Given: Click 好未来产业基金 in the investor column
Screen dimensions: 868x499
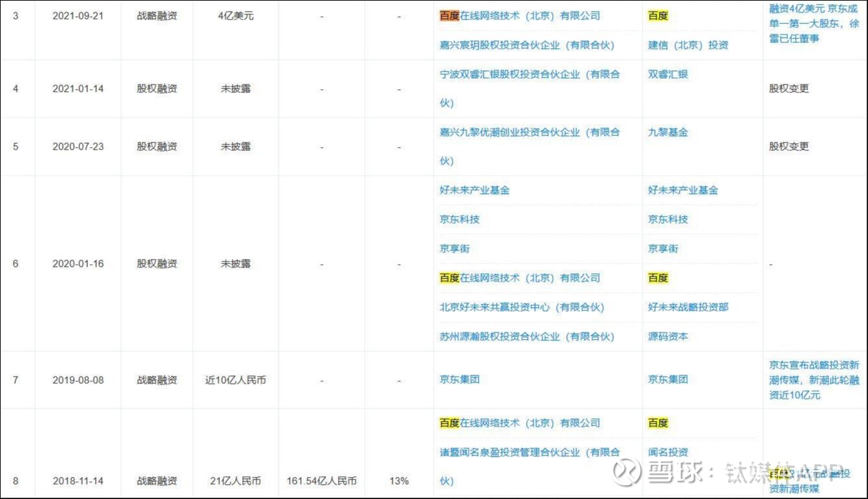Looking at the screenshot, I should pos(475,190).
